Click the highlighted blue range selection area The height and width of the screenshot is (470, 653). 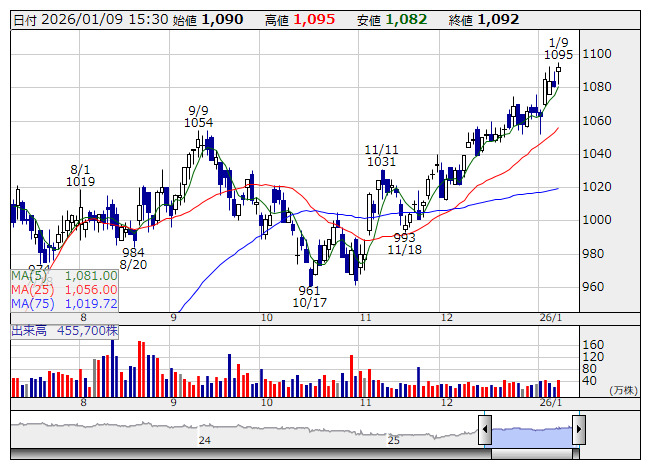pos(532,437)
